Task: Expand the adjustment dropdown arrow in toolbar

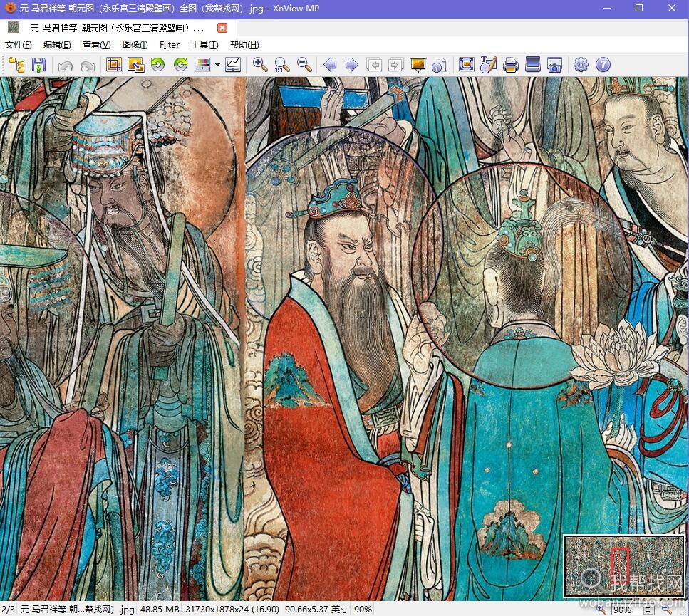Action: pos(217,65)
